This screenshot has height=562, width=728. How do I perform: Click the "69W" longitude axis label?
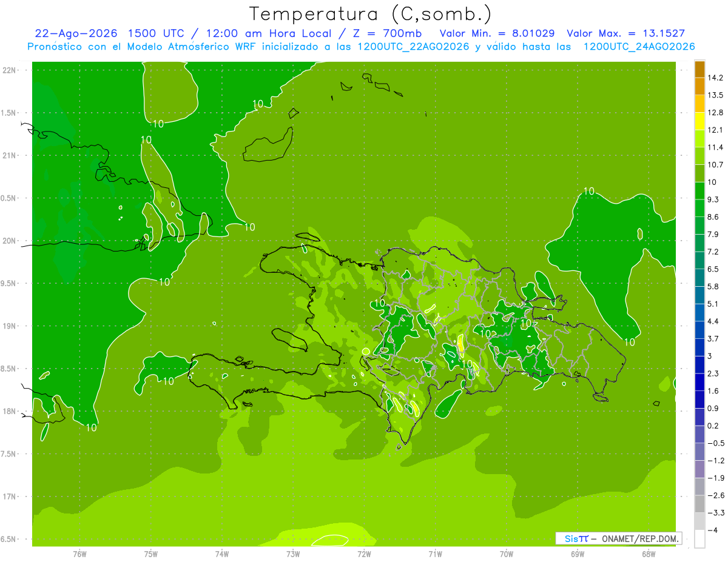click(578, 554)
